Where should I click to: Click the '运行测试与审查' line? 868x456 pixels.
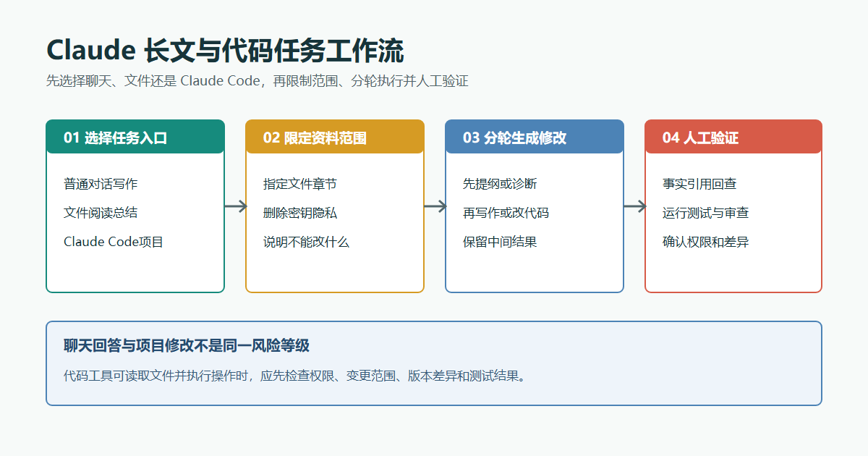point(705,213)
